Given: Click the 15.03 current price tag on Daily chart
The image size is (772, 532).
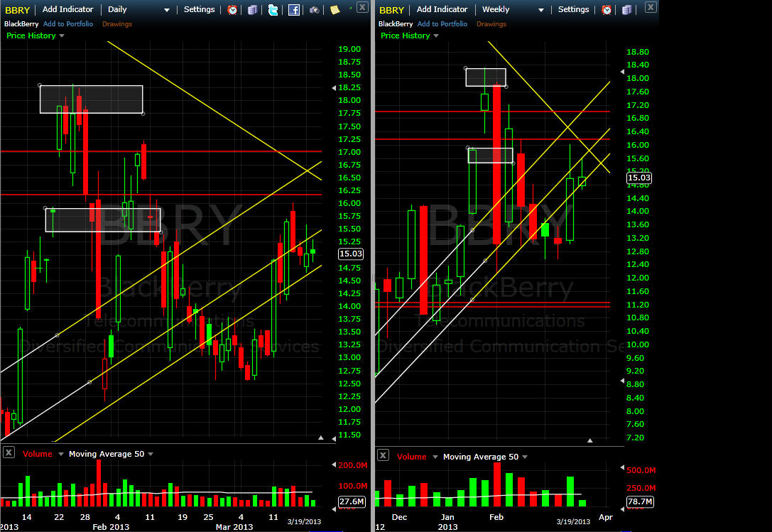Looking at the screenshot, I should coord(351,254).
